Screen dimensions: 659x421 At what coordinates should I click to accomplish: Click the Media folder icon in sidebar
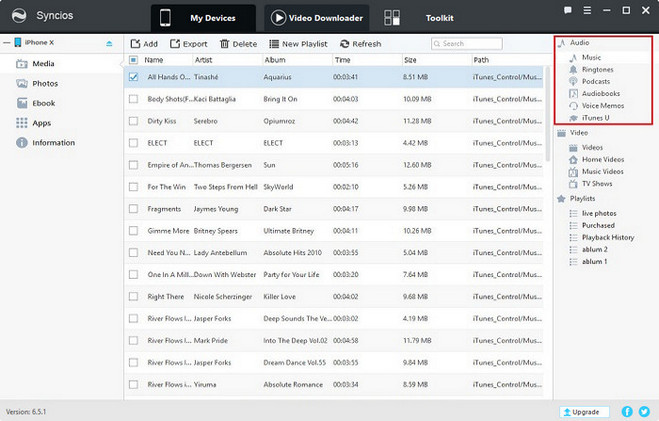click(x=21, y=64)
